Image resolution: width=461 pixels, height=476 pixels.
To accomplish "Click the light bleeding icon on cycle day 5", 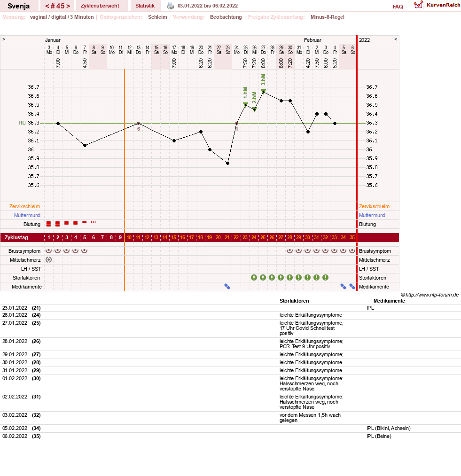I will click(x=85, y=222).
